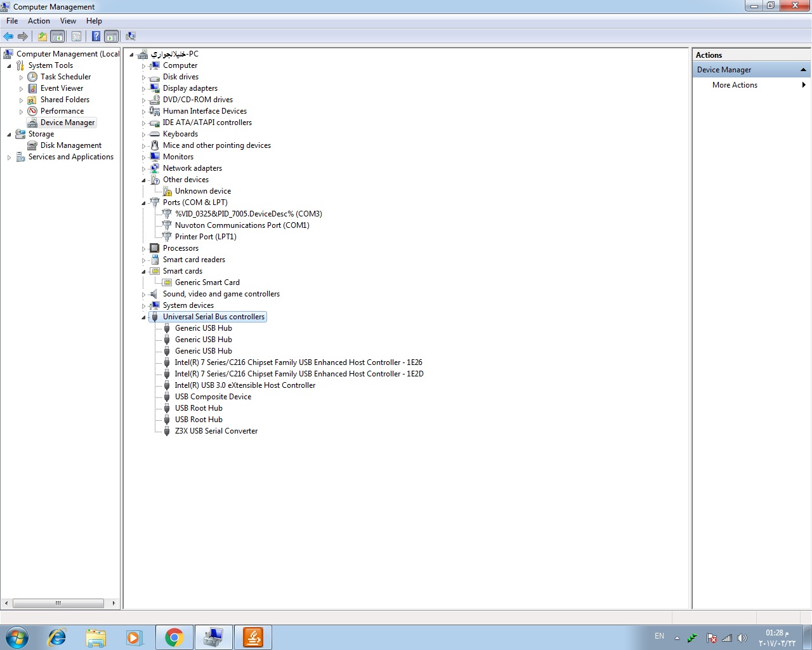Open the Properties toolbar icon
Viewport: 812px width, 650px height.
[76, 36]
